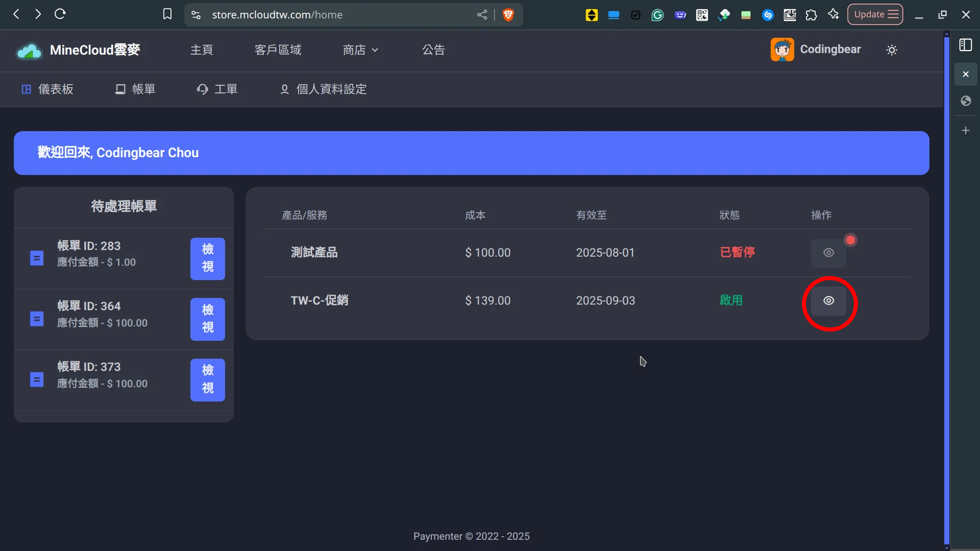Click 檢視 button for invoice ID 283

click(207, 259)
